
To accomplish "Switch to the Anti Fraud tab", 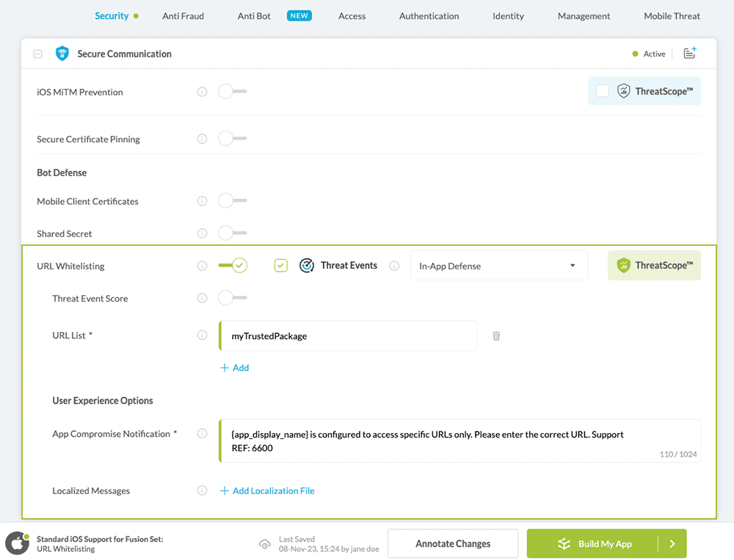I will point(183,15).
